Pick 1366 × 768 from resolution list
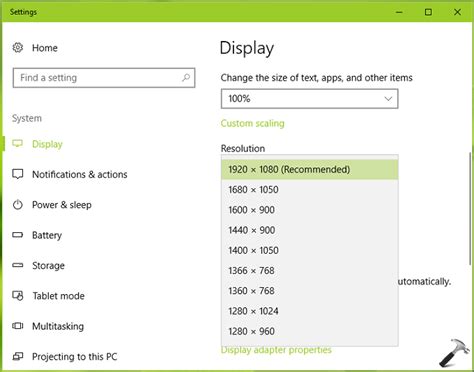This screenshot has width=474, height=372. pyautogui.click(x=310, y=271)
